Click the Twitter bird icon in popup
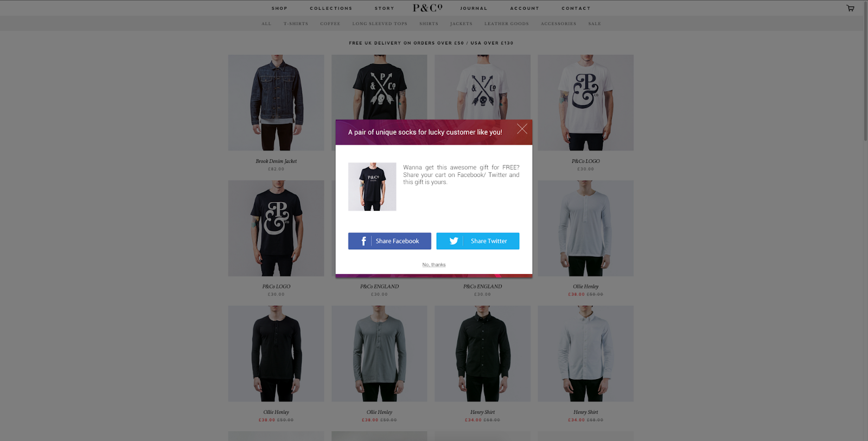This screenshot has width=868, height=441. point(454,241)
